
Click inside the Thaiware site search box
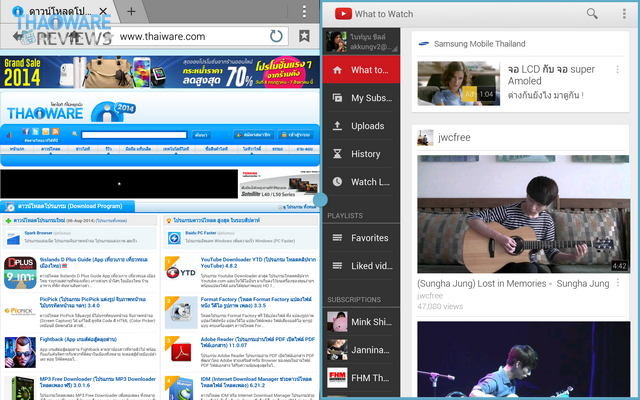point(134,135)
